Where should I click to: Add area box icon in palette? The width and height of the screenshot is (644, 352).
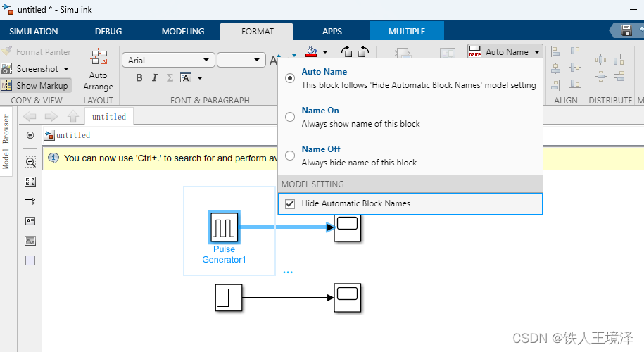[30, 260]
